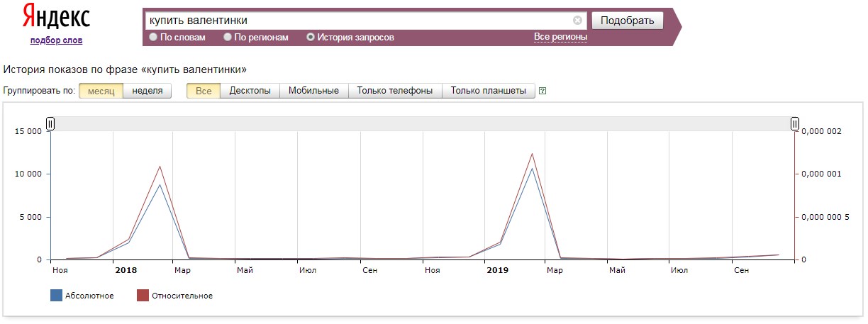Switch to the 'Мобильные' filter tab
The height and width of the screenshot is (324, 868).
[313, 91]
